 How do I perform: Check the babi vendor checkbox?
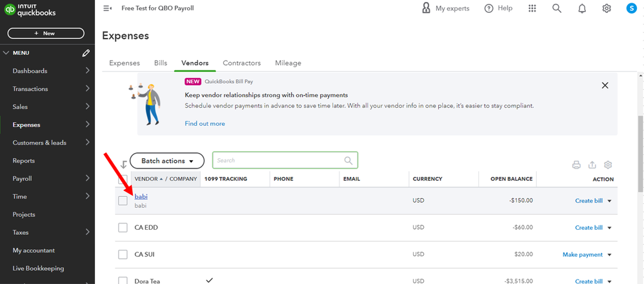(x=123, y=201)
